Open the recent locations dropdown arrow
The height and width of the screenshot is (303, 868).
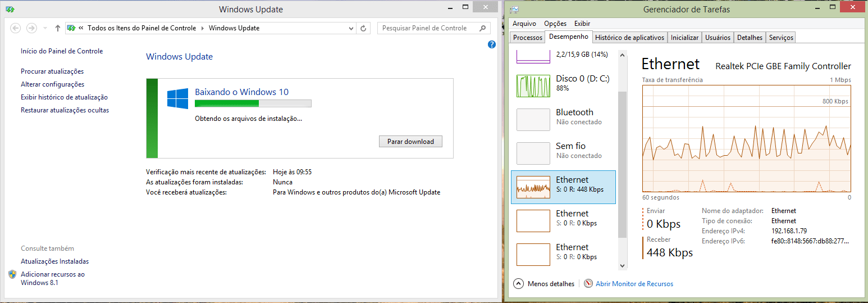tap(45, 28)
